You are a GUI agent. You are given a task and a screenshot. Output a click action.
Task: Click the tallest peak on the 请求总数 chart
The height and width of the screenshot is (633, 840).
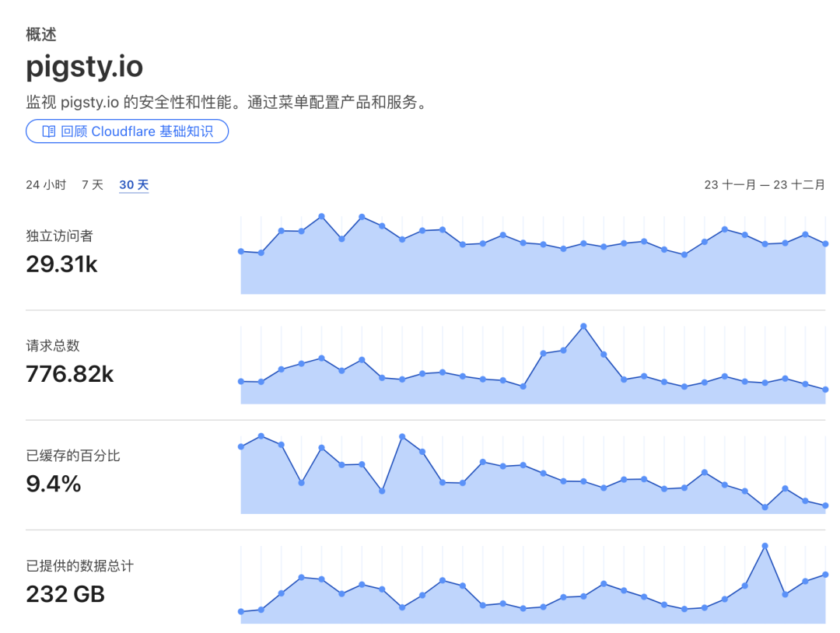point(582,327)
